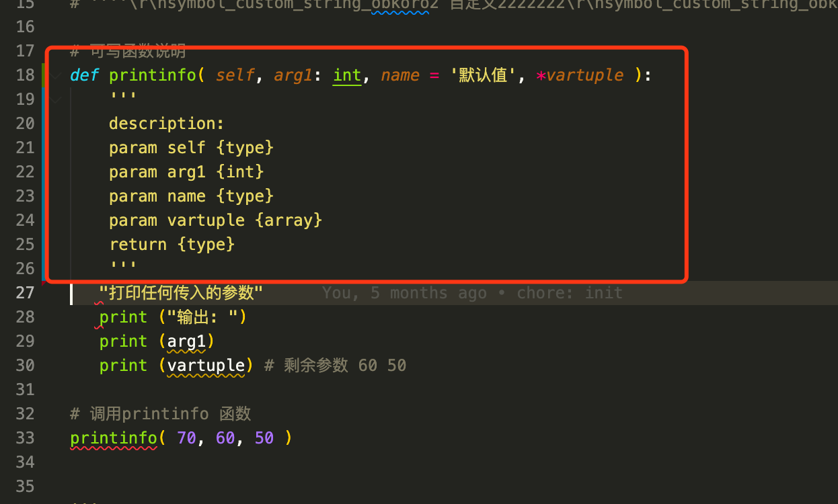Click the underlined arg1 inside print on line 29
The image size is (838, 504).
click(x=187, y=341)
